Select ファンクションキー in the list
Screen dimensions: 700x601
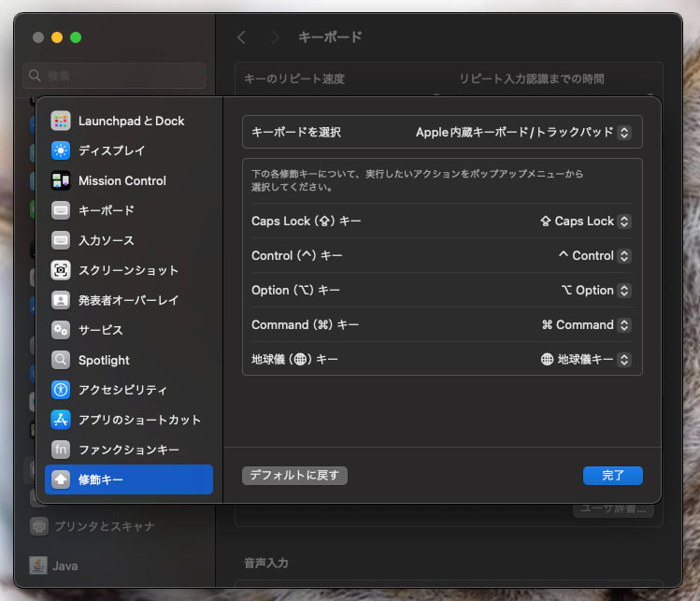click(129, 451)
